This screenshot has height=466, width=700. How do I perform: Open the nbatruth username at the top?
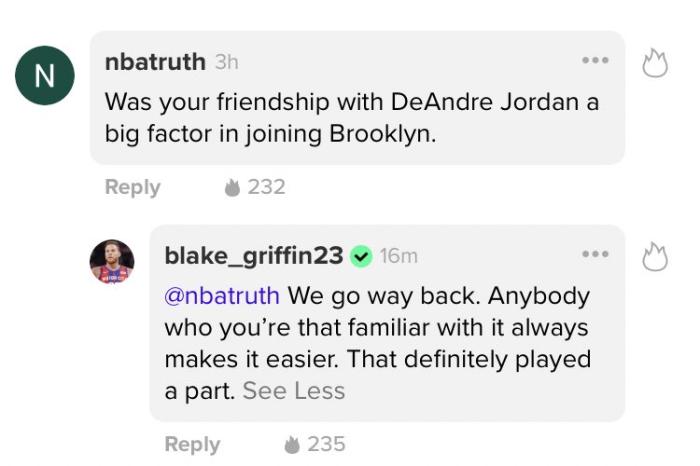point(155,62)
